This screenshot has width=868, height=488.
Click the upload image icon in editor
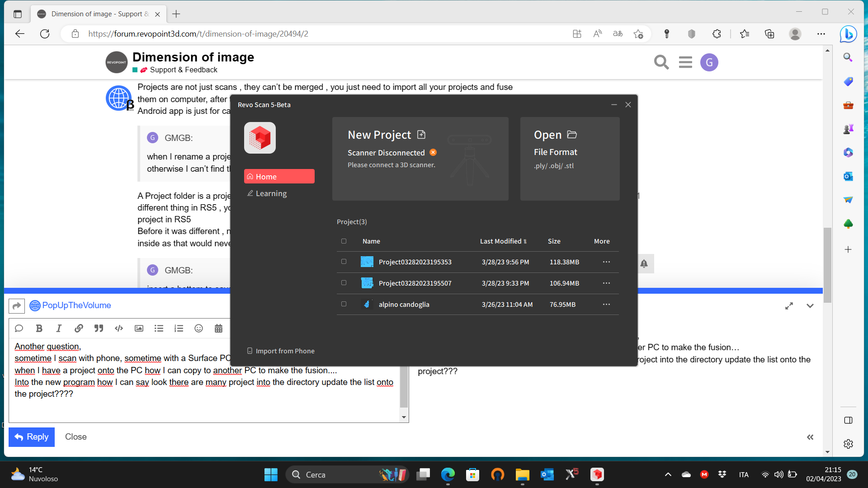tap(139, 328)
